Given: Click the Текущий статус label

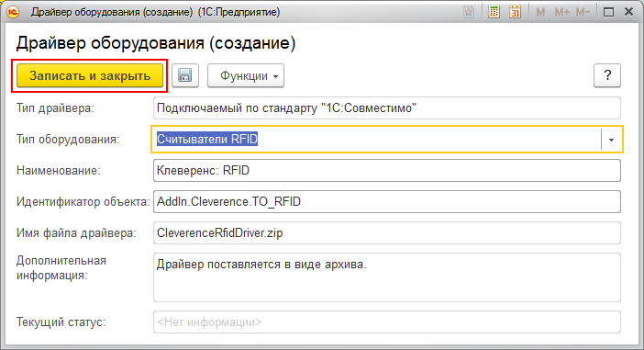Looking at the screenshot, I should pyautogui.click(x=61, y=322).
